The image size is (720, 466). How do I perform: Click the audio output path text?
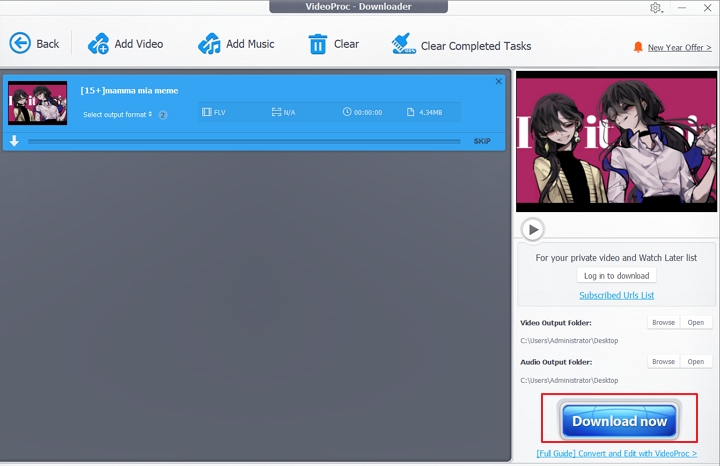click(x=569, y=380)
